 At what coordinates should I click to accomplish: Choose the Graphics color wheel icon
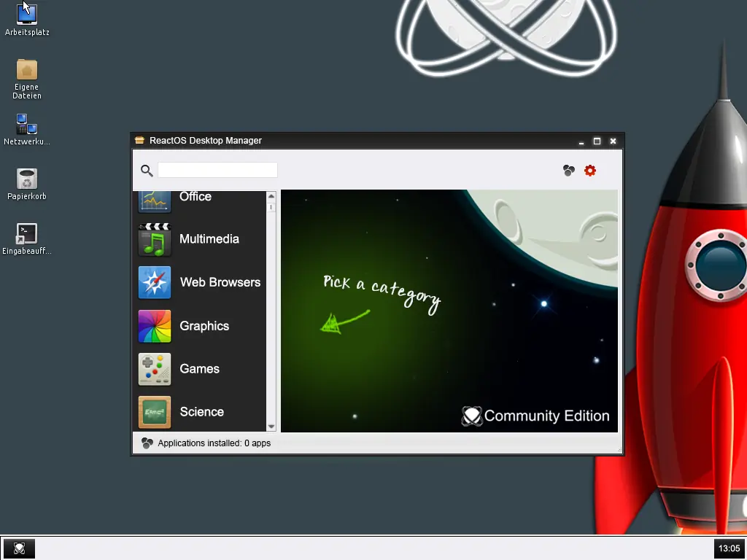point(155,326)
